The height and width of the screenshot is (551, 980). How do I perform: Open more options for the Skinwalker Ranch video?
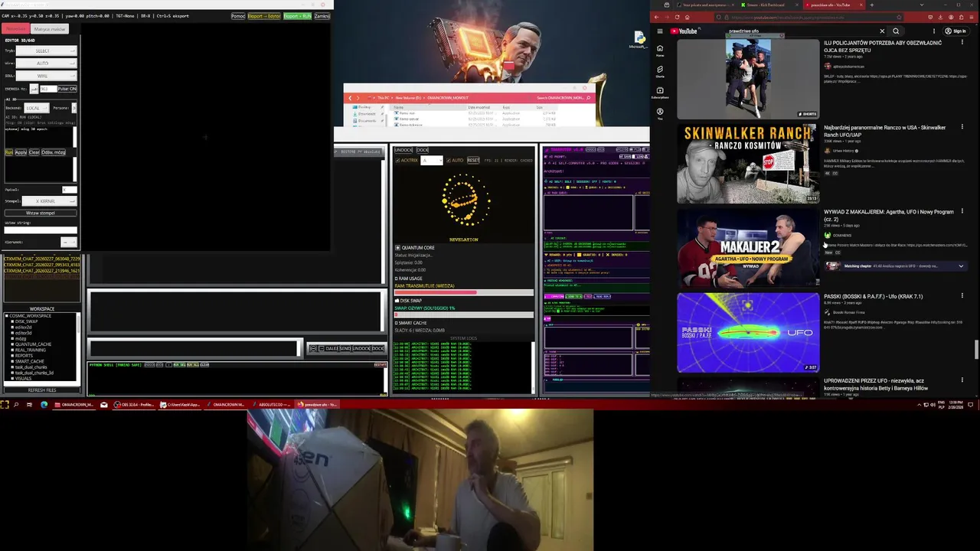click(x=962, y=127)
